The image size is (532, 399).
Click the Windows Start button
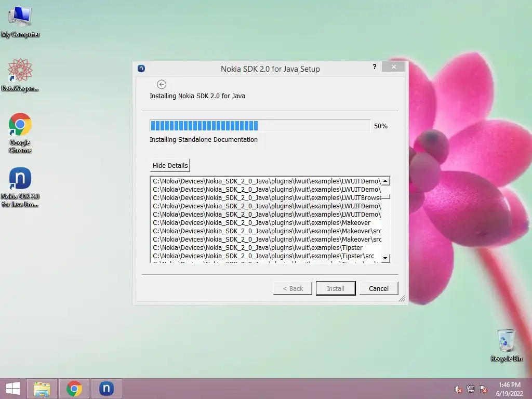(x=13, y=389)
